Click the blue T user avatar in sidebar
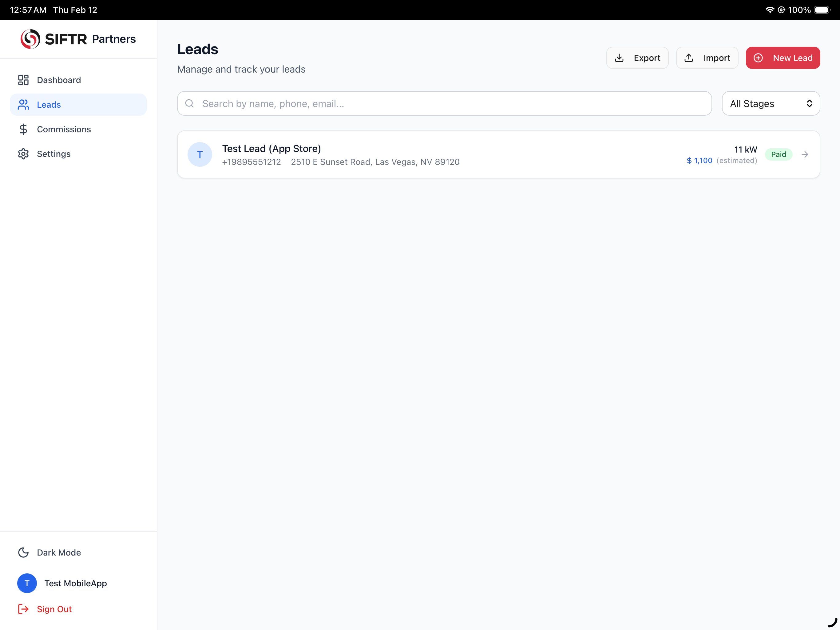 pyautogui.click(x=27, y=583)
